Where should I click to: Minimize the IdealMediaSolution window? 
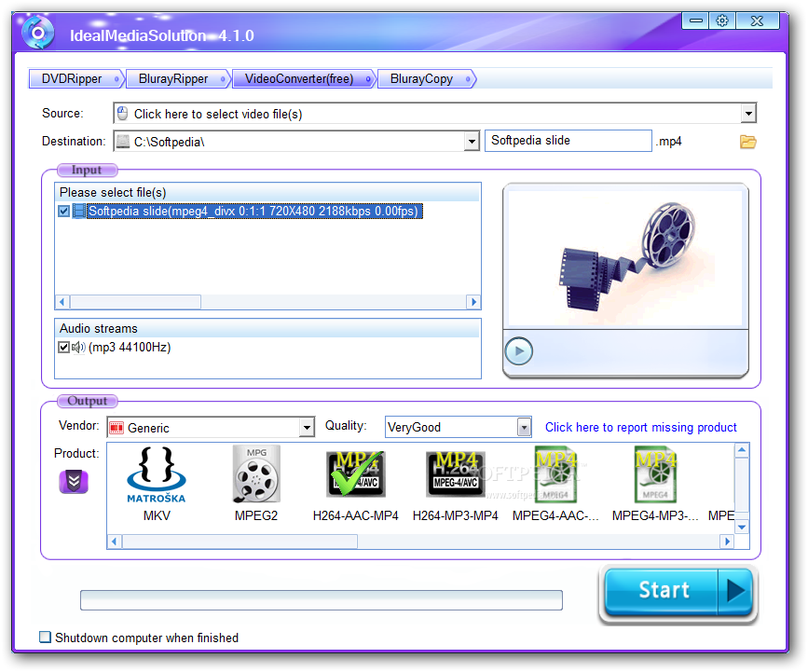point(695,21)
